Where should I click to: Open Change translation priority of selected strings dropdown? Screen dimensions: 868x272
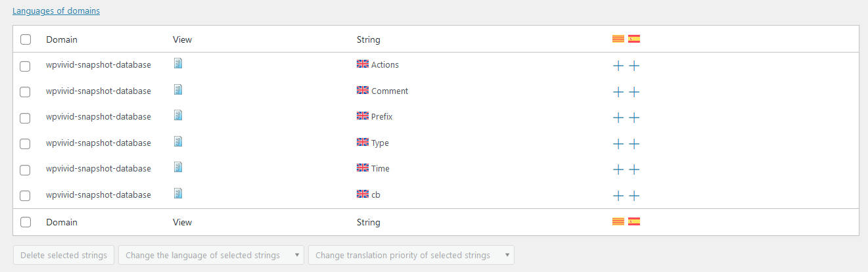(411, 255)
